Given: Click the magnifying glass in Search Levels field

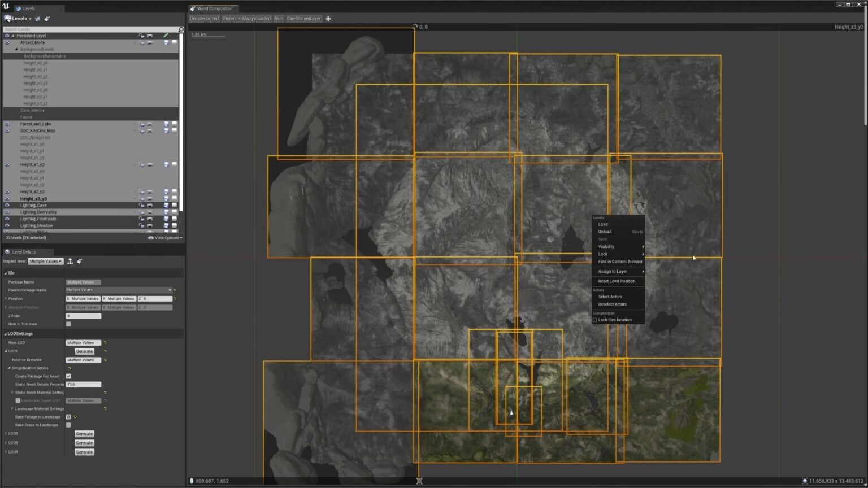Looking at the screenshot, I should pos(181,29).
